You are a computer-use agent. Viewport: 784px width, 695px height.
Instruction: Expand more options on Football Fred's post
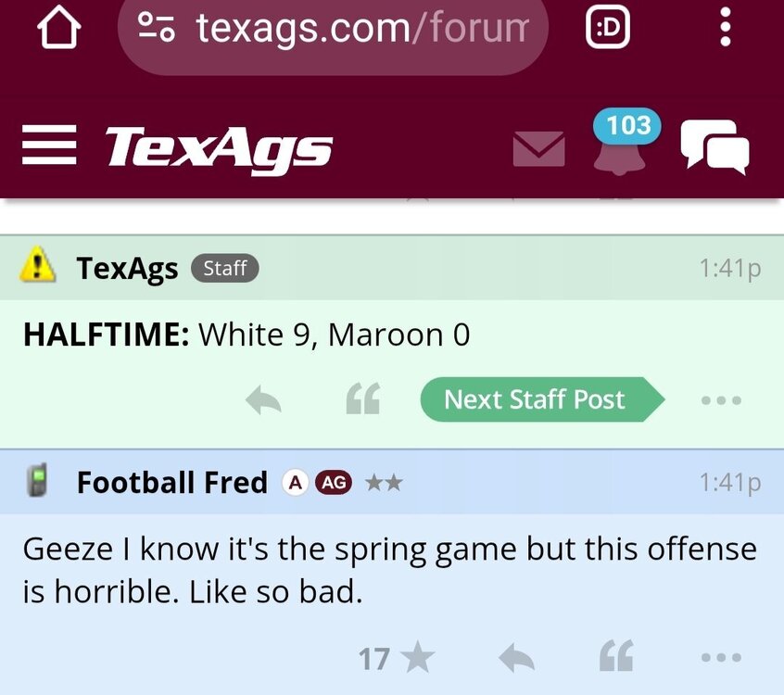tap(720, 658)
